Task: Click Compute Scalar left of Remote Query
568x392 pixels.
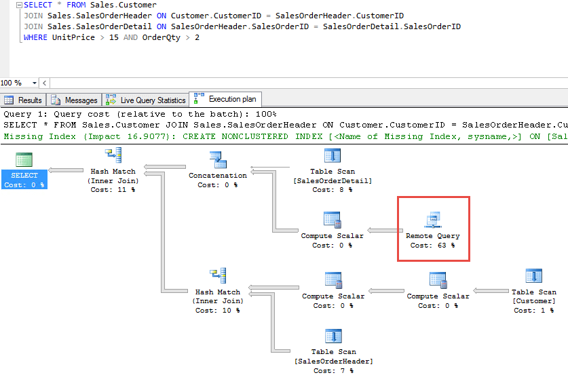Action: click(x=332, y=220)
